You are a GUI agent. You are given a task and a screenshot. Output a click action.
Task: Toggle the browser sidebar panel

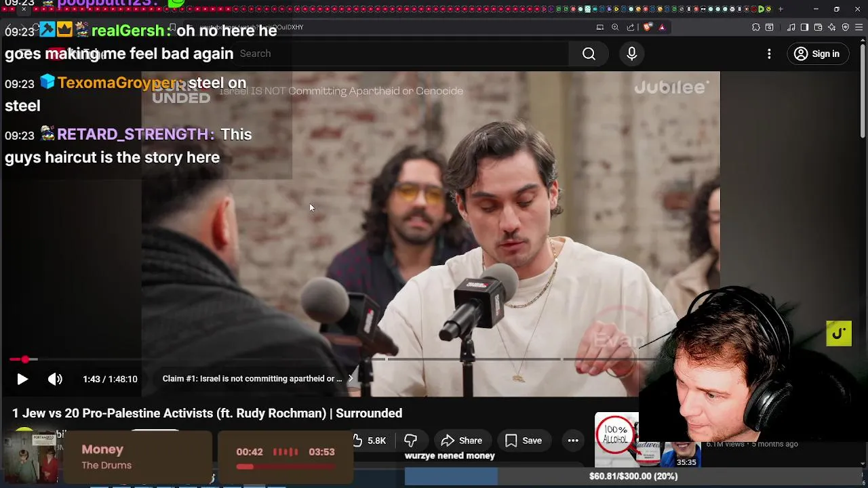tap(804, 27)
